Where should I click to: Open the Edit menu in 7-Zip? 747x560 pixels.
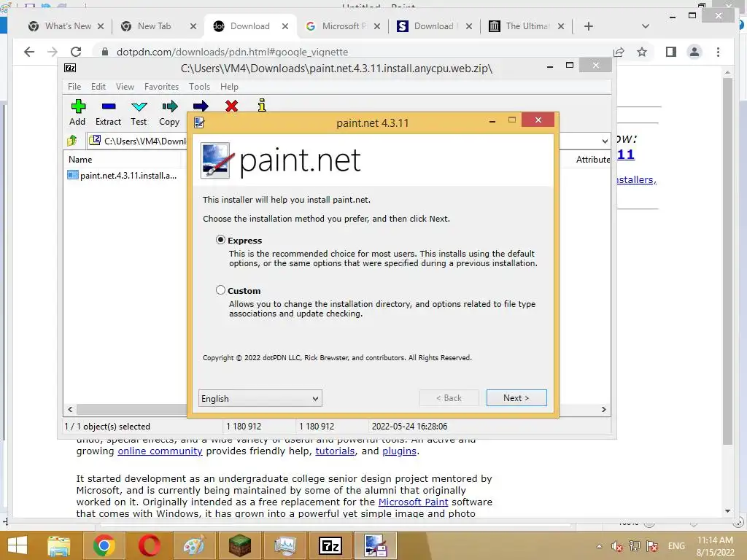[98, 87]
